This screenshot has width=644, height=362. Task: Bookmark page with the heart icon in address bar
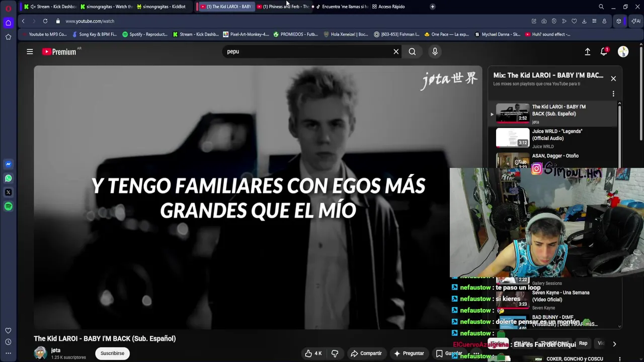point(574,21)
